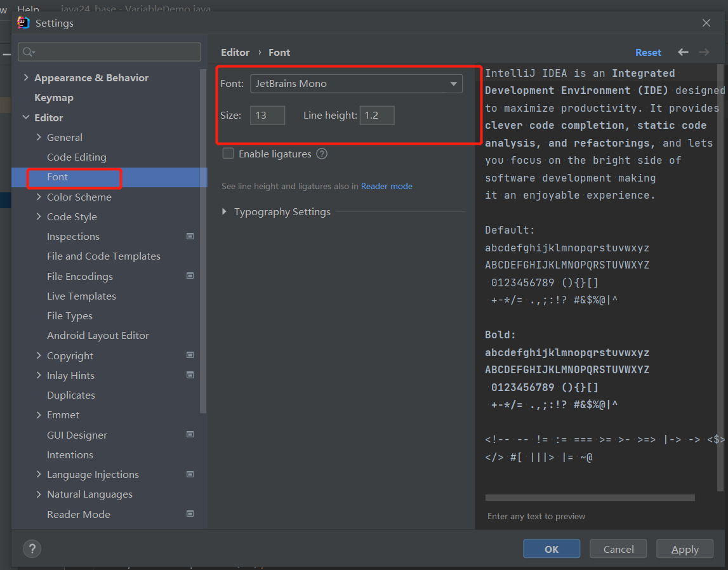Click the ligatures help question mark icon
The image size is (728, 570).
coord(322,154)
